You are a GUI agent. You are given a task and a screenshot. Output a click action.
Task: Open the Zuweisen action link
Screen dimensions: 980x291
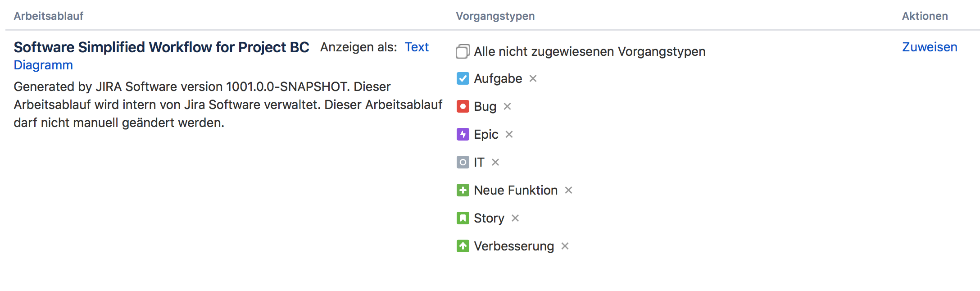click(x=930, y=47)
